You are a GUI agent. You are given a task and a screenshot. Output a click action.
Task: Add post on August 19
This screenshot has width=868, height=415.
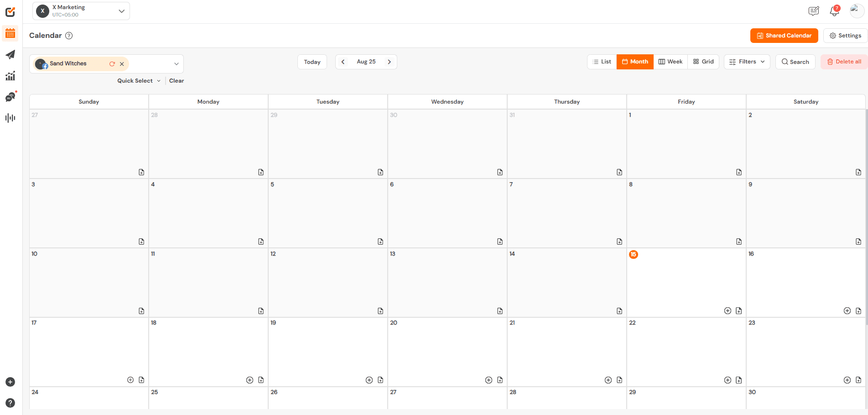pyautogui.click(x=369, y=380)
